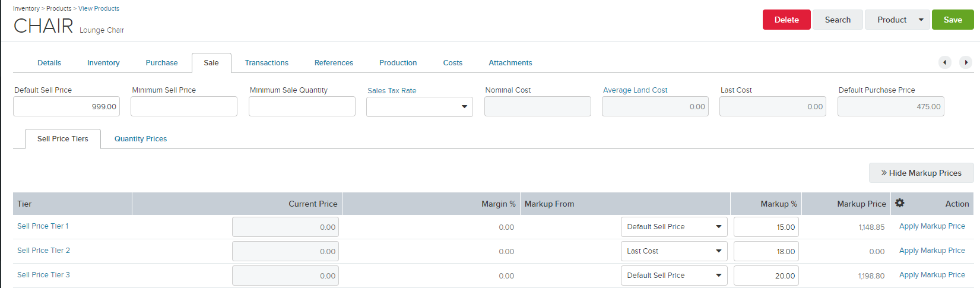Viewport: 980px width, 288px height.
Task: Go to the Costs tab
Action: click(x=453, y=63)
